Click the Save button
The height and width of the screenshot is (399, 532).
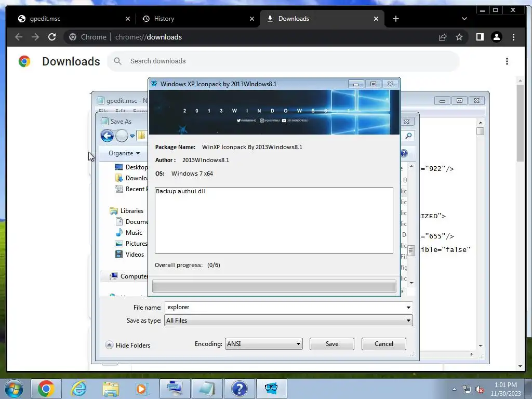click(x=332, y=344)
